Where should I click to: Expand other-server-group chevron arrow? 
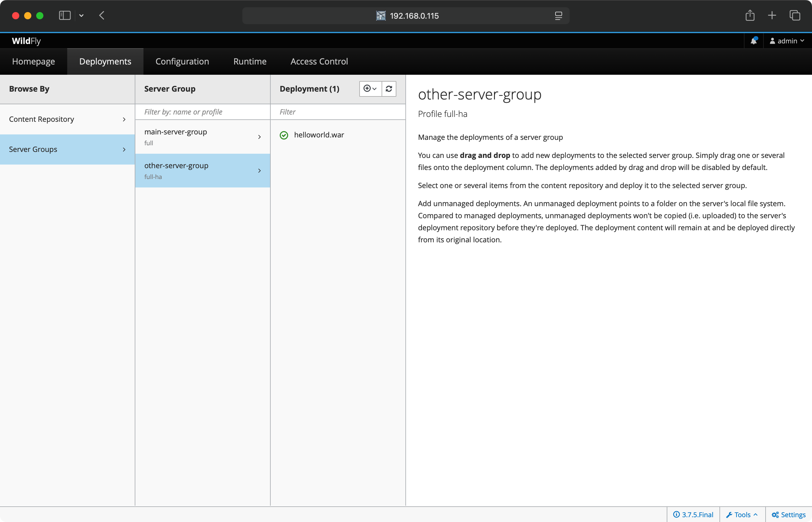point(259,171)
